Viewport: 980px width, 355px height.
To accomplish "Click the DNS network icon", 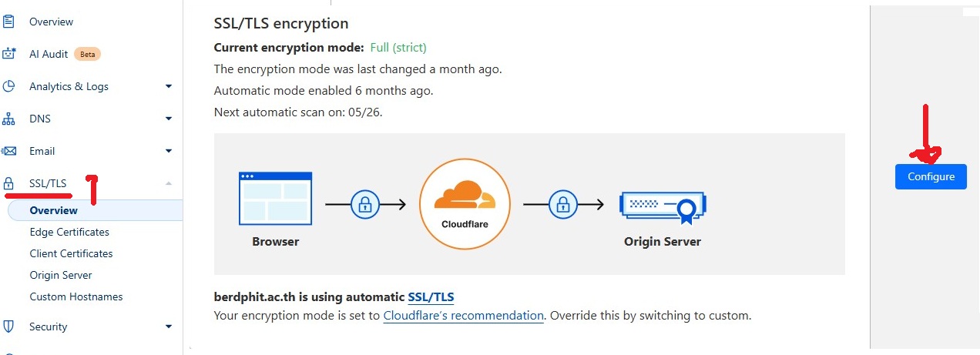I will point(9,119).
